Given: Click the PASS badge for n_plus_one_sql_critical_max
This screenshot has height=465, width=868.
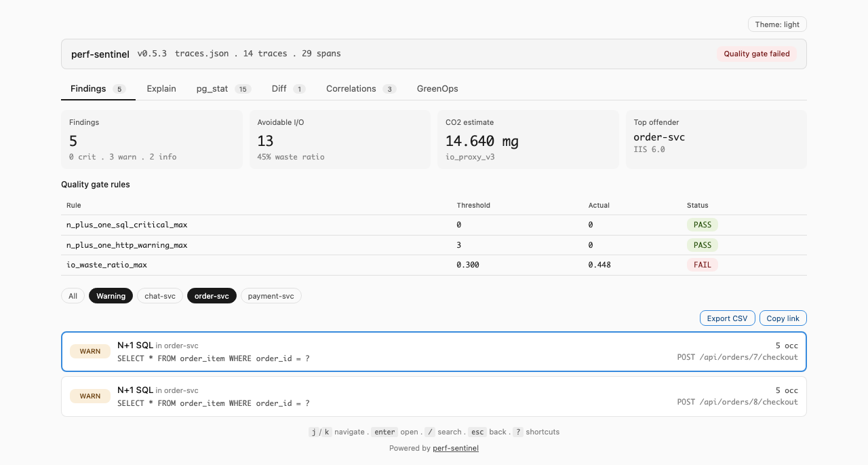Looking at the screenshot, I should pyautogui.click(x=702, y=225).
